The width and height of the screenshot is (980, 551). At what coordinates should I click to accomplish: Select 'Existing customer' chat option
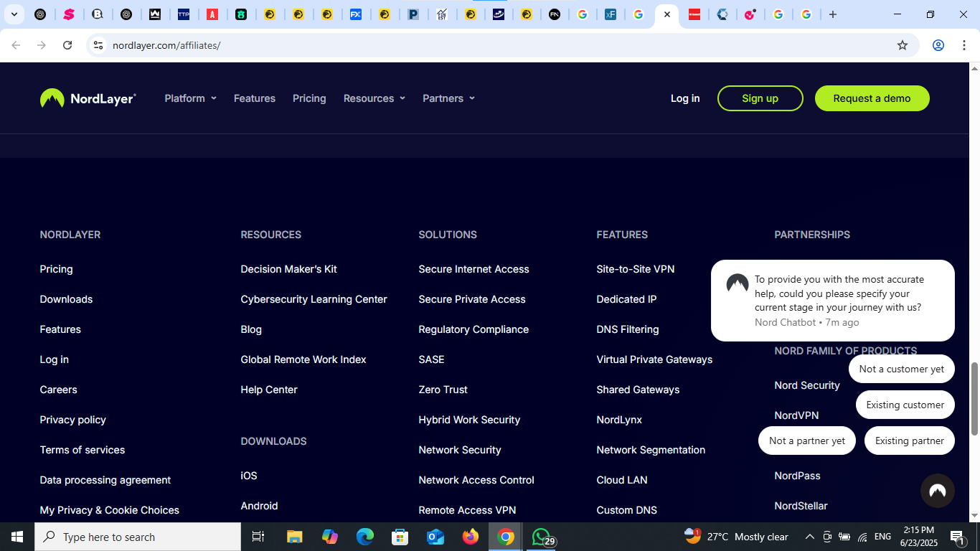click(x=905, y=405)
